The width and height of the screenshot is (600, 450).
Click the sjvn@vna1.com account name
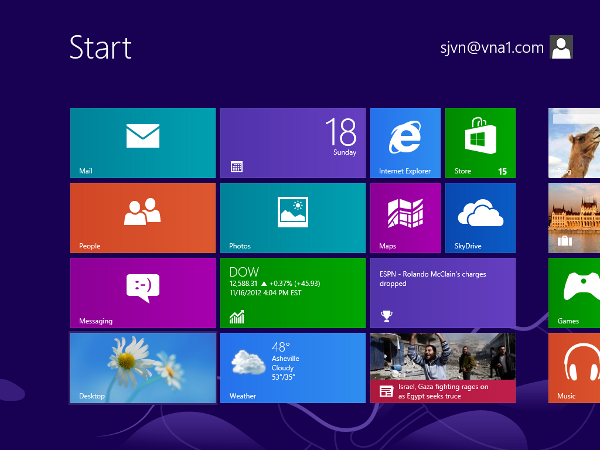click(x=492, y=48)
